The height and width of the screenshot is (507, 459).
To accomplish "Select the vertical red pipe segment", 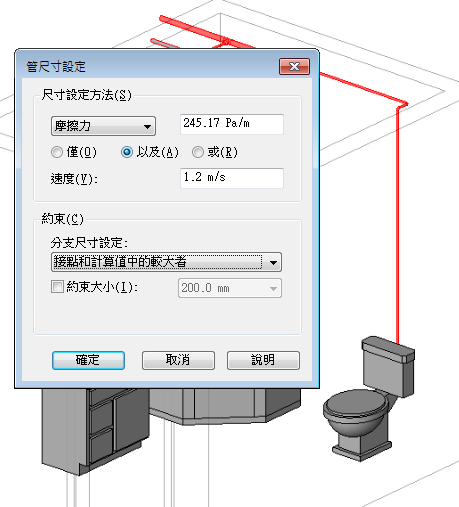I will click(398, 223).
